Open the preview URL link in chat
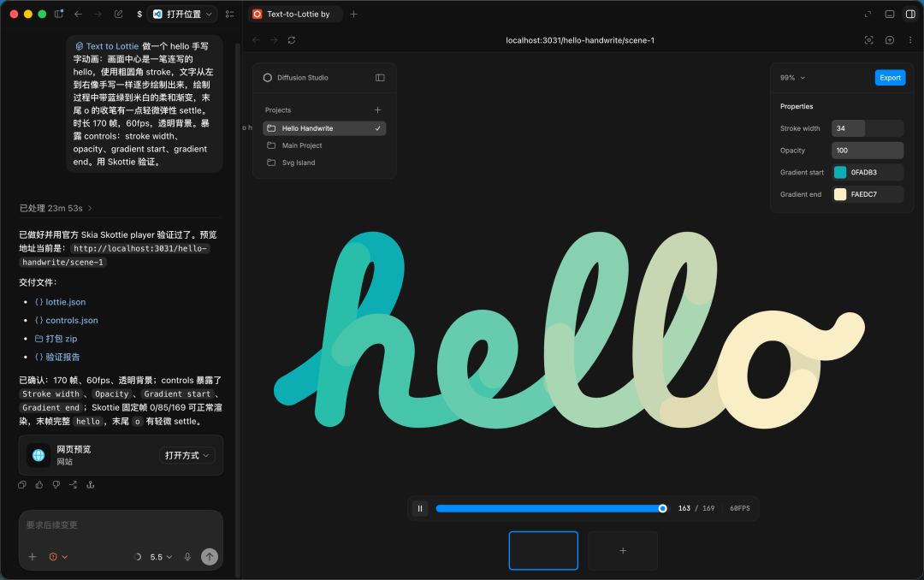Image resolution: width=924 pixels, height=580 pixels. [x=115, y=255]
